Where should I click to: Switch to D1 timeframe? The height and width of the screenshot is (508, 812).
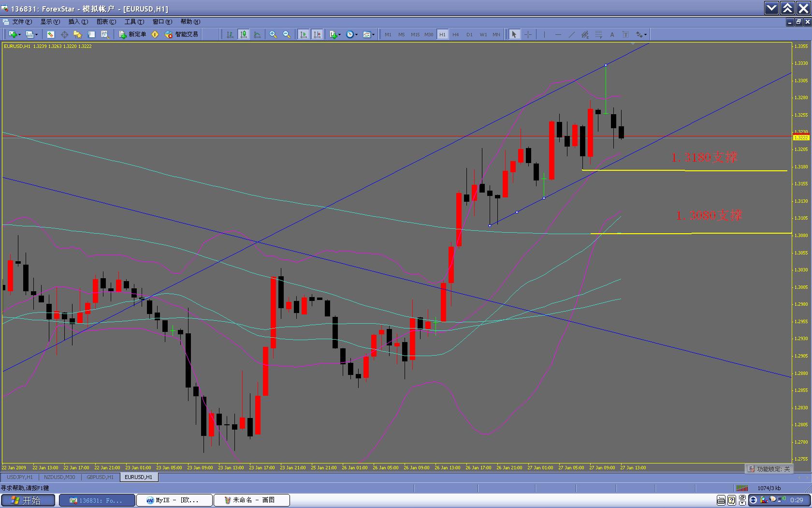[469, 34]
